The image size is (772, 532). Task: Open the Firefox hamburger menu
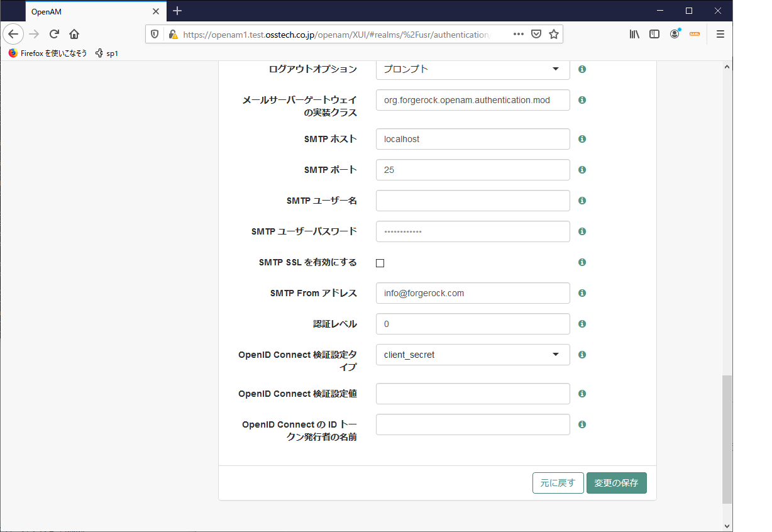(720, 34)
